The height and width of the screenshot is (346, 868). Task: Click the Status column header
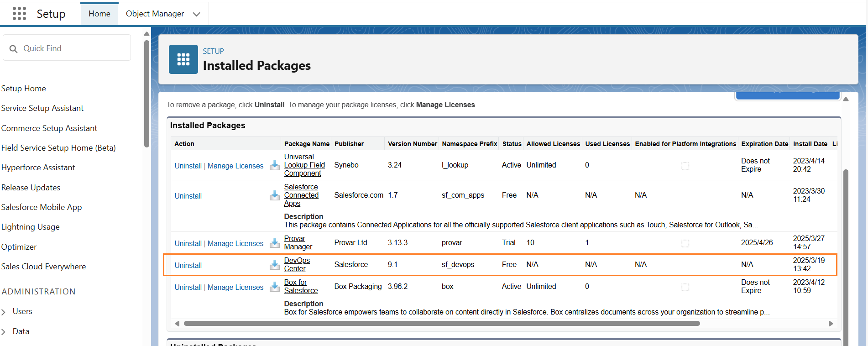coord(512,144)
